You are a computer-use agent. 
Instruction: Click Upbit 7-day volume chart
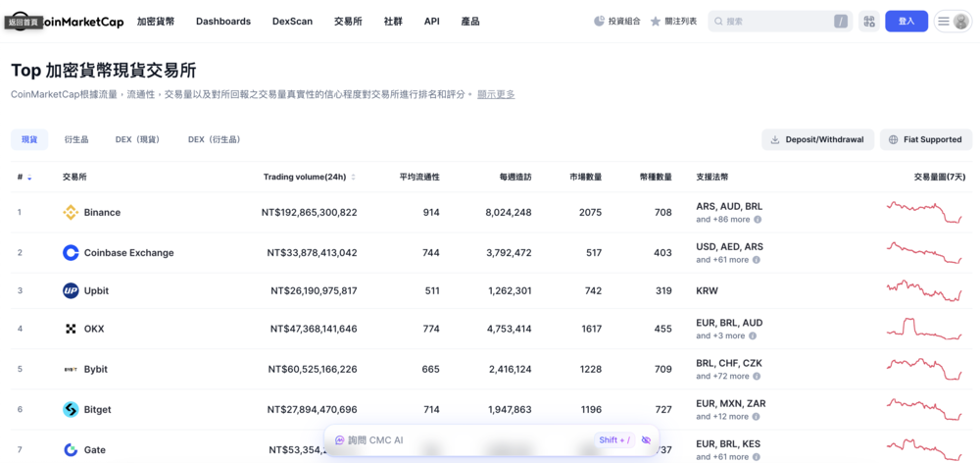click(x=924, y=291)
